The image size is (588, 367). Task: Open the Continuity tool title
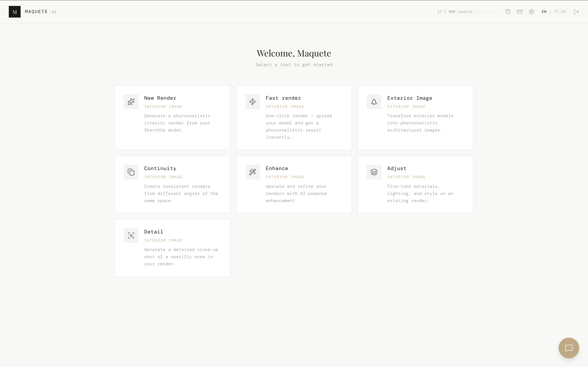160,168
